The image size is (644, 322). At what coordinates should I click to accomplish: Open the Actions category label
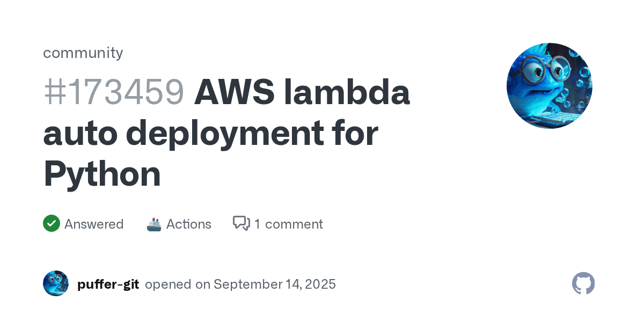(189, 224)
